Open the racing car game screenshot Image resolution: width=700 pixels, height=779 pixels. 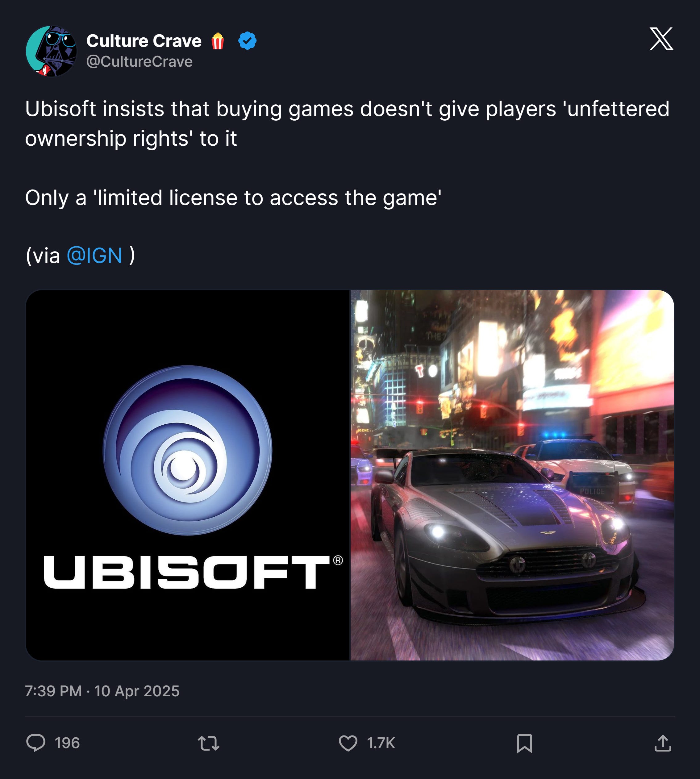(x=512, y=475)
